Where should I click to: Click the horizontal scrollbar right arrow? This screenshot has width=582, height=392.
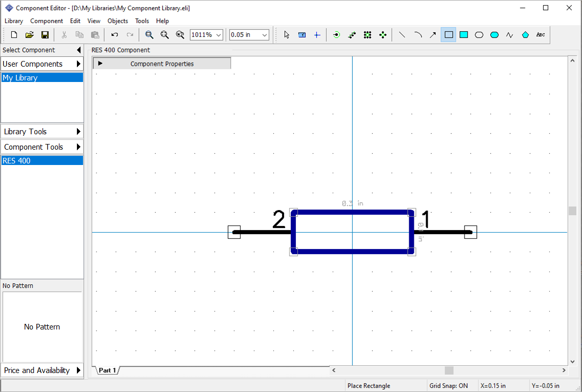coord(564,370)
